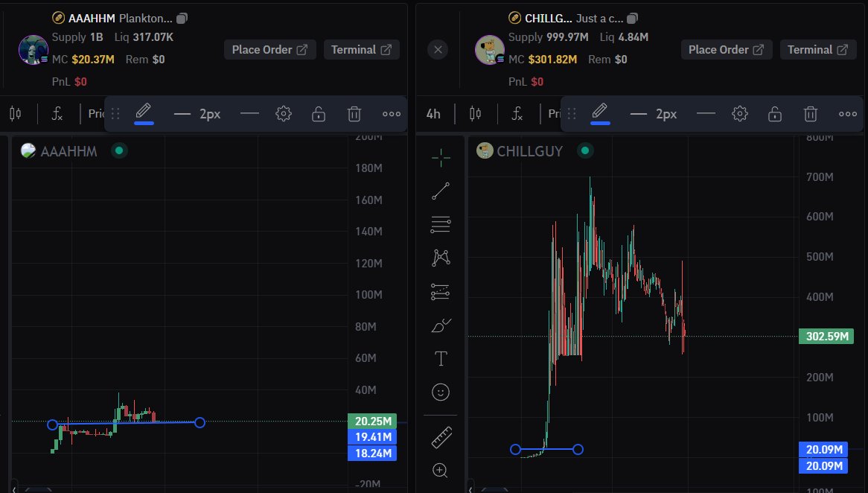This screenshot has width=868, height=493.
Task: Click AAAHHM symbol label on chart
Action: [68, 150]
